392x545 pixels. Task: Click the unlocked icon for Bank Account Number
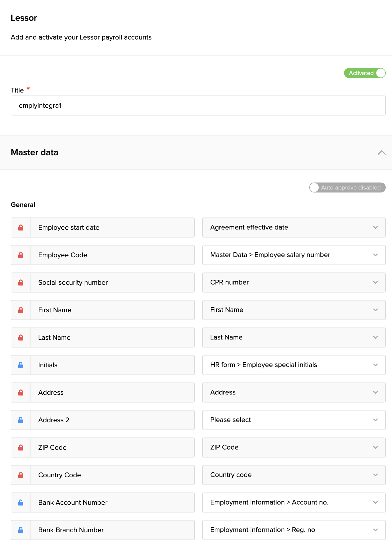[x=21, y=502]
